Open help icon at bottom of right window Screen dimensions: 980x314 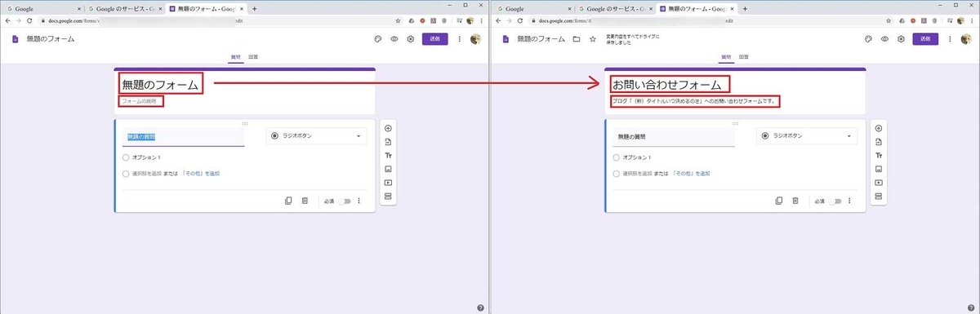pos(970,307)
